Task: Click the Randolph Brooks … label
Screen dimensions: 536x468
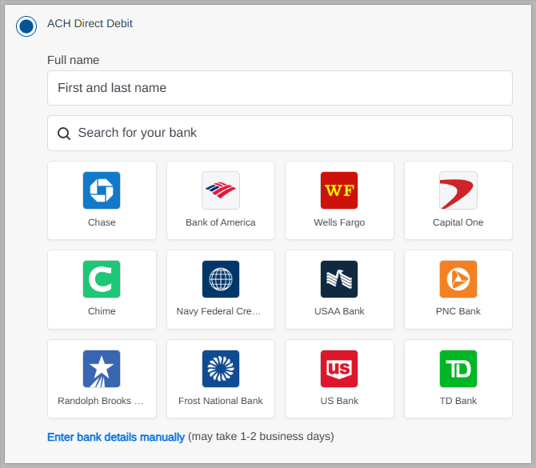Action: 100,401
